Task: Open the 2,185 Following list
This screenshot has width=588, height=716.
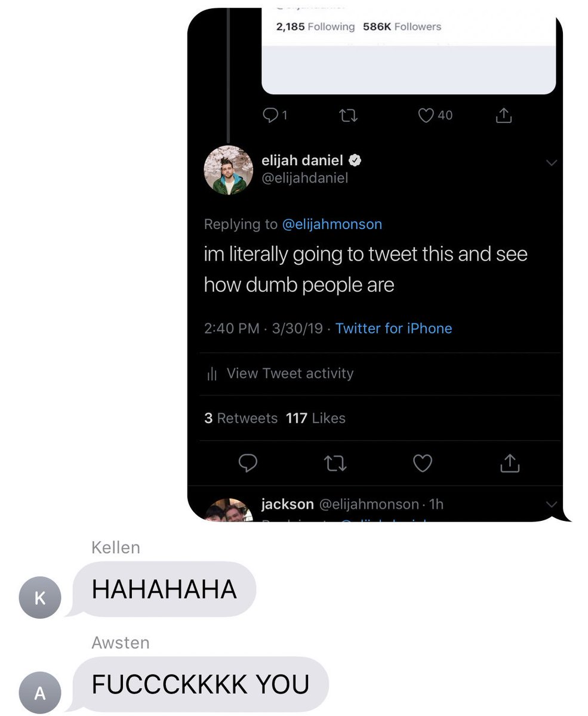Action: (x=315, y=27)
